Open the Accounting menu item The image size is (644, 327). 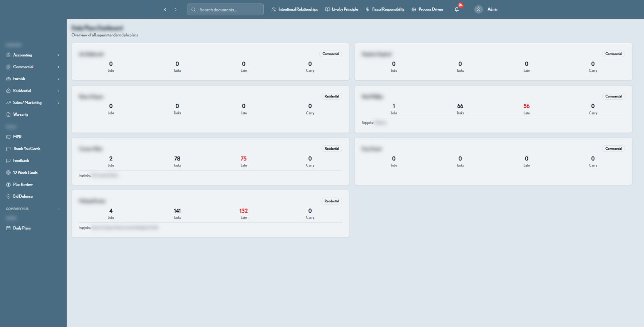[33, 55]
